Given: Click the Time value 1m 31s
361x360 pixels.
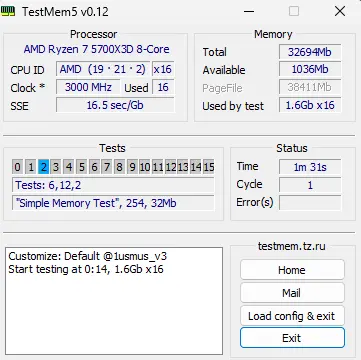Looking at the screenshot, I should tap(310, 167).
